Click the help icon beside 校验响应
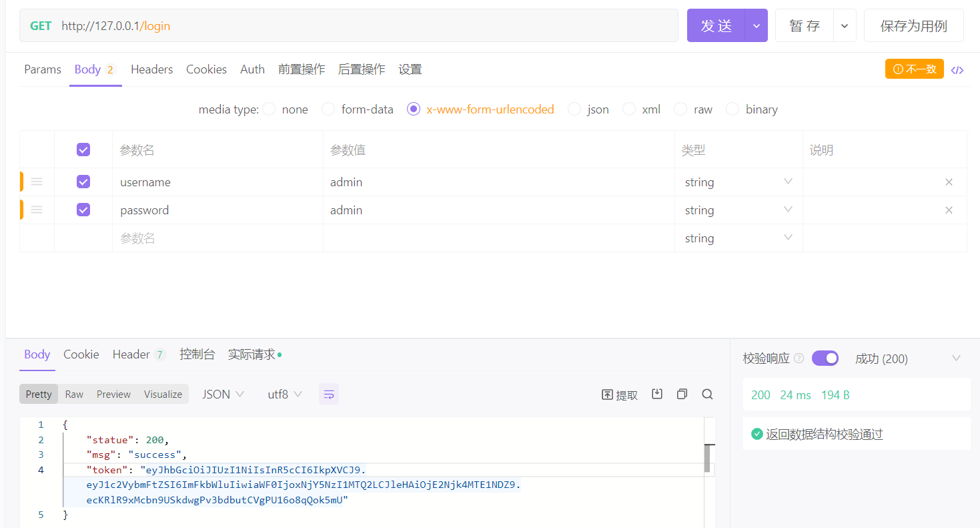The height and width of the screenshot is (528, 980). pyautogui.click(x=799, y=358)
